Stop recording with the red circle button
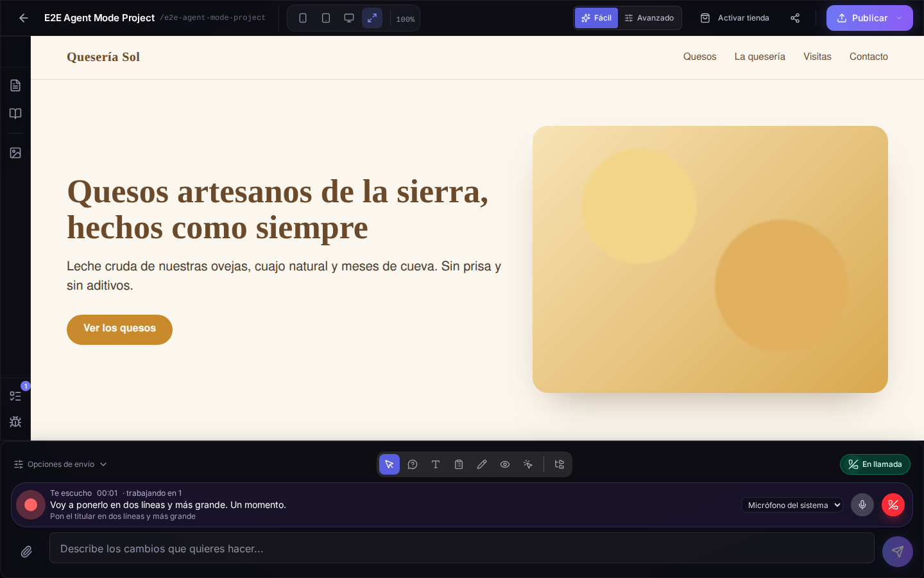The width and height of the screenshot is (924, 578). tap(31, 505)
